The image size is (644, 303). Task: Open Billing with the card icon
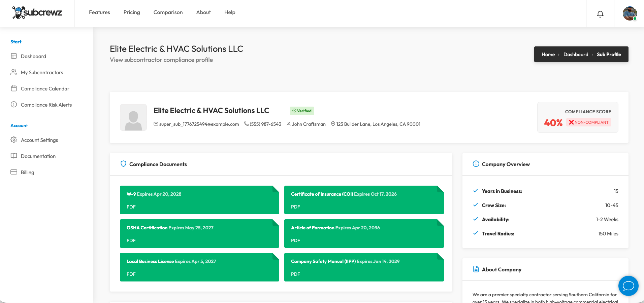tap(14, 172)
